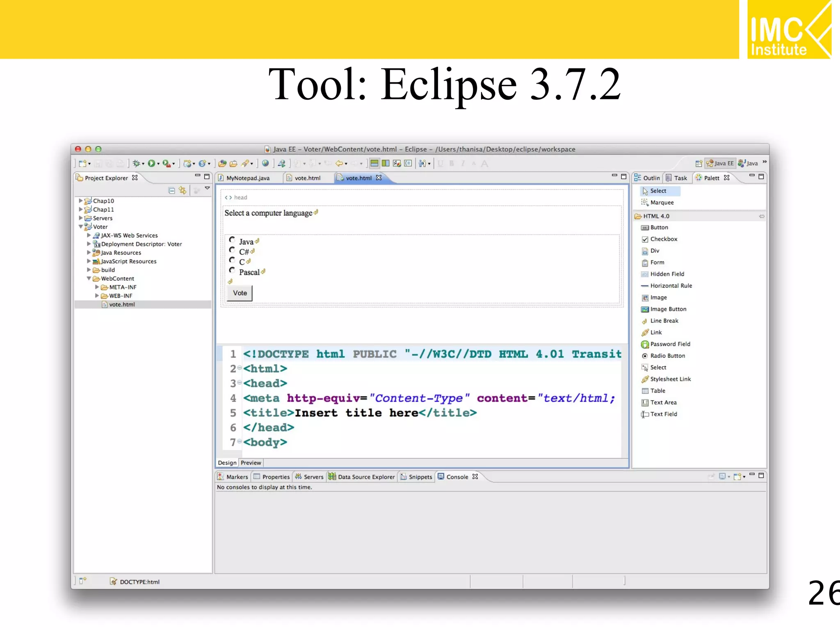Expand the Chap10 project

[81, 201]
